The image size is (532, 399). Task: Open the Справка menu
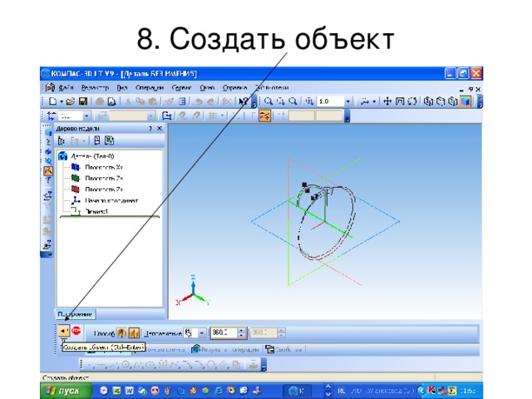coord(234,87)
